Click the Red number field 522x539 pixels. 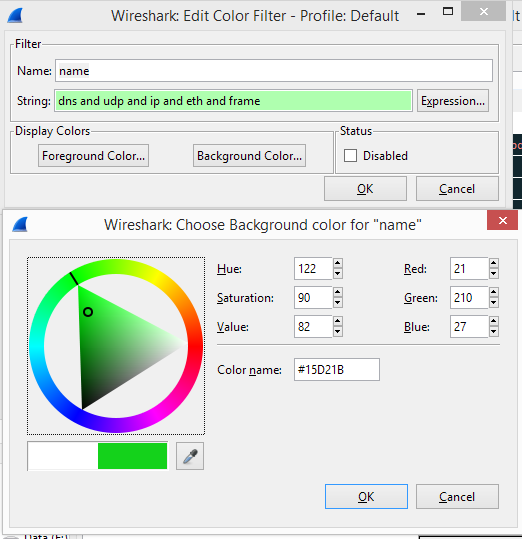[469, 268]
